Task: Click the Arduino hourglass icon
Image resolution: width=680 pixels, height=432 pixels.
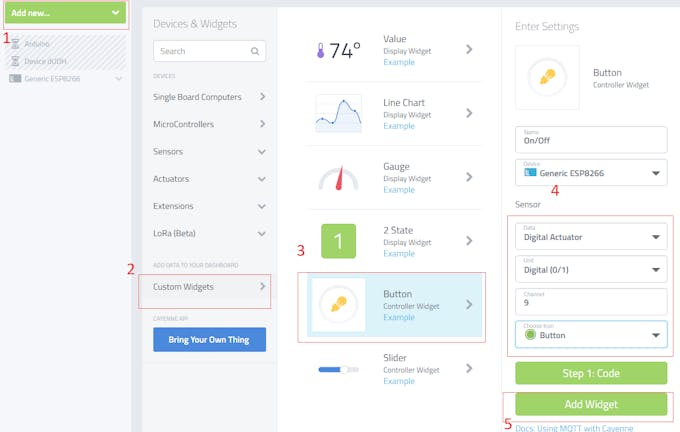Action: [x=15, y=44]
